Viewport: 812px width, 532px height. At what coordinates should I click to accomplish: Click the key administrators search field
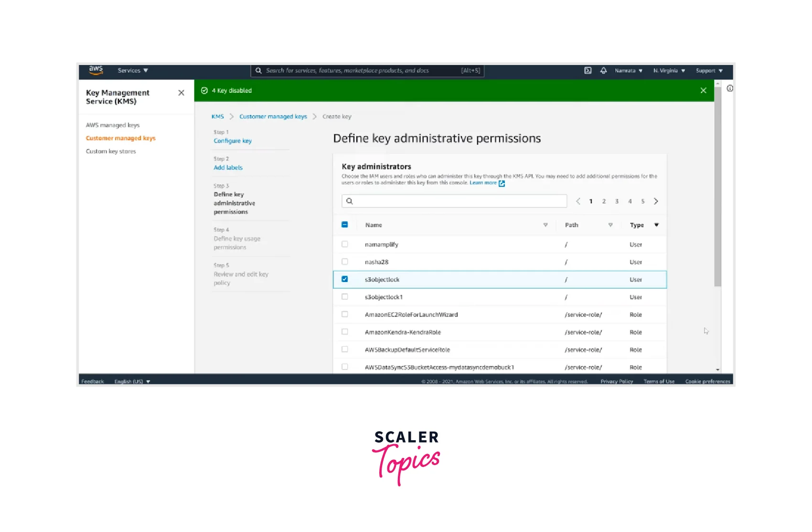click(454, 201)
